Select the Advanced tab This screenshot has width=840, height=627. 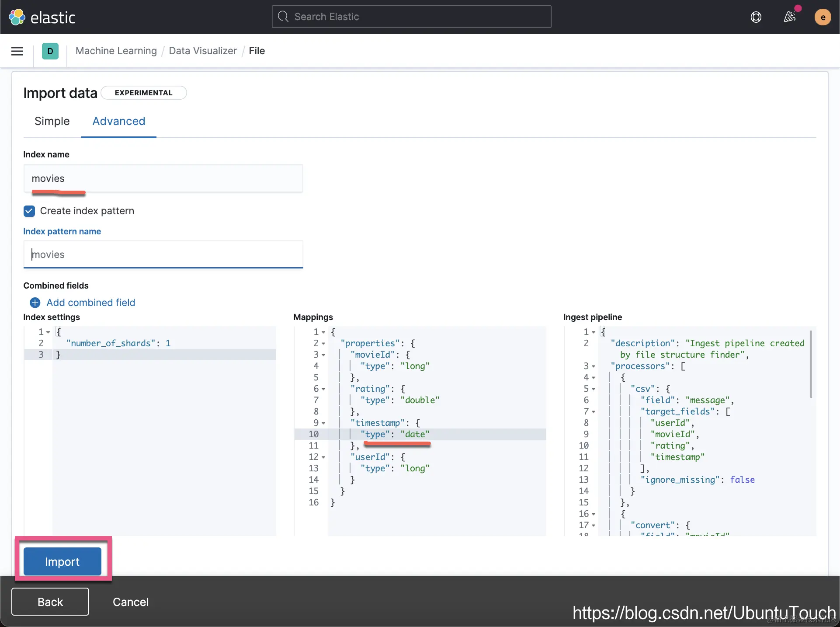click(118, 121)
